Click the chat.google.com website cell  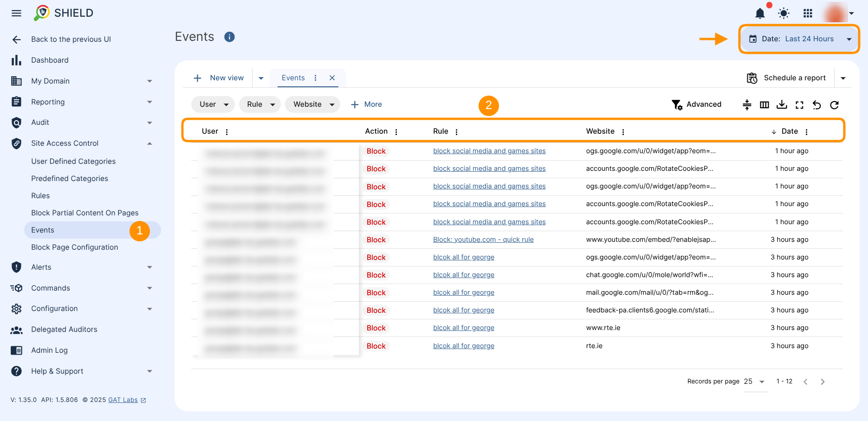click(649, 275)
